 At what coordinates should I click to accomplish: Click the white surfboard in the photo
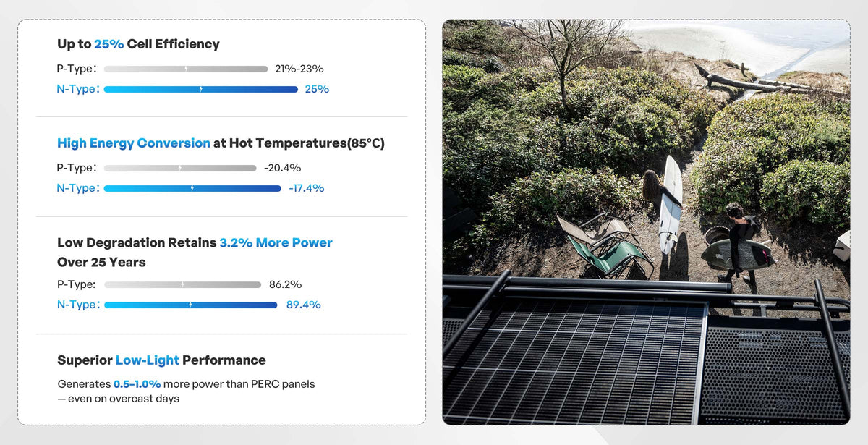pos(671,203)
